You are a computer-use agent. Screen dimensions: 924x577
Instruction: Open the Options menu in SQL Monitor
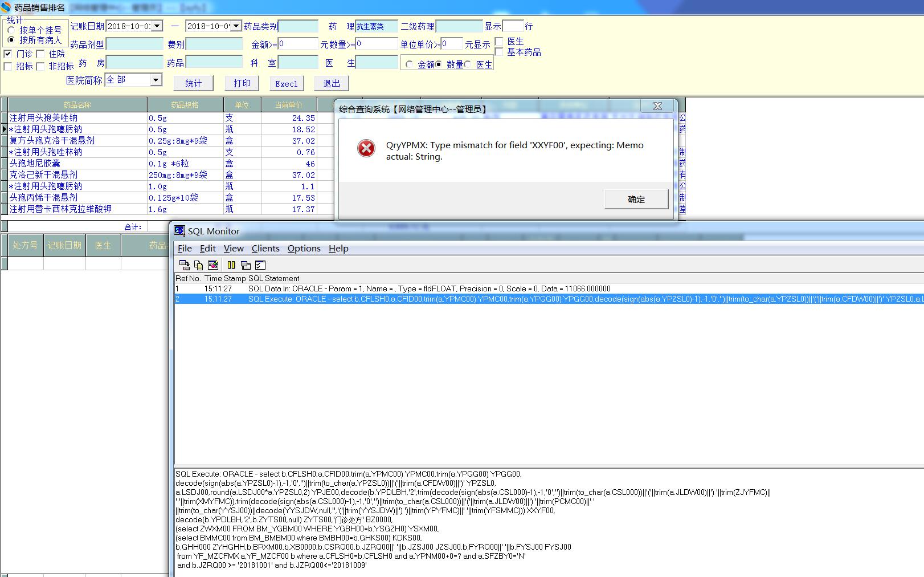point(304,248)
